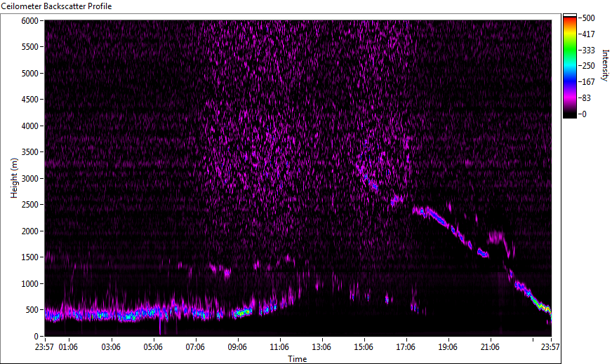Click the 6000 height axis tick
The image size is (612, 364).
pyautogui.click(x=30, y=20)
